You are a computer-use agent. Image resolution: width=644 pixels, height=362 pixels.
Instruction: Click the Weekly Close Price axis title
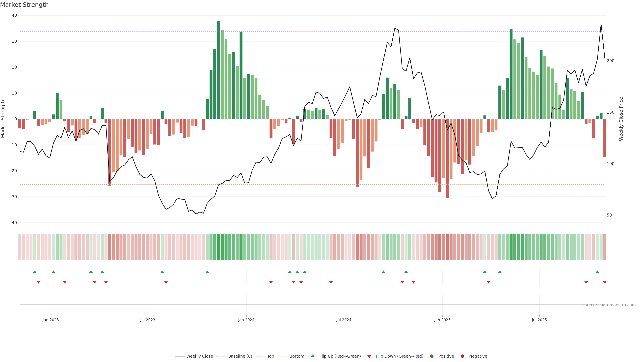(x=621, y=119)
